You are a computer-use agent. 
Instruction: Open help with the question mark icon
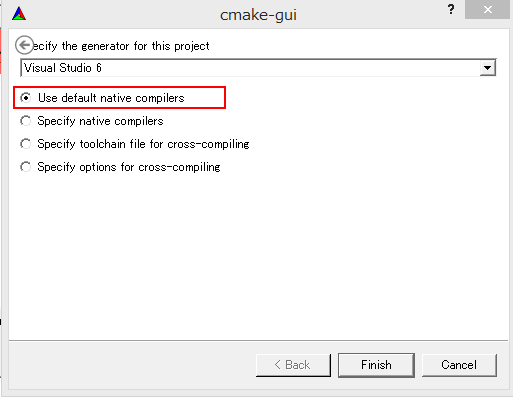coord(451,9)
